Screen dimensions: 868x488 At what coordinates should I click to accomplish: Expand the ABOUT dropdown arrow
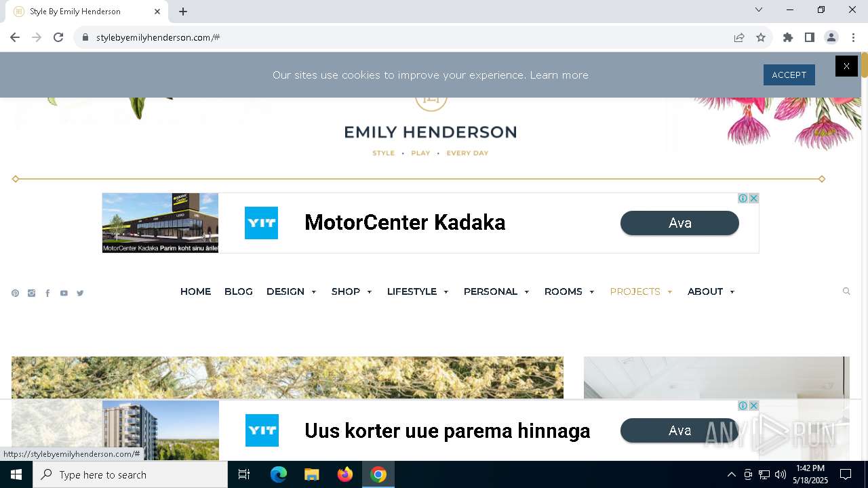pyautogui.click(x=732, y=292)
